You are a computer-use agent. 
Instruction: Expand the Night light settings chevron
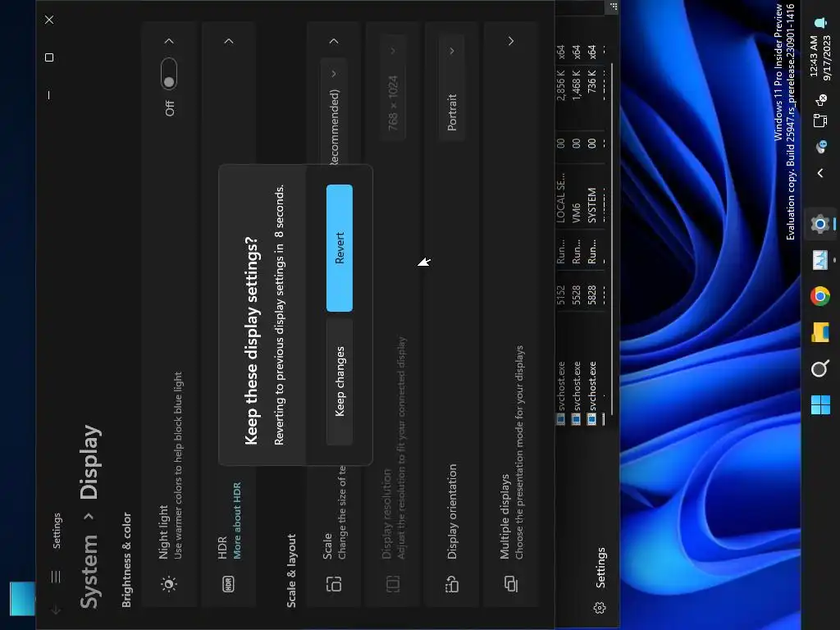[169, 41]
